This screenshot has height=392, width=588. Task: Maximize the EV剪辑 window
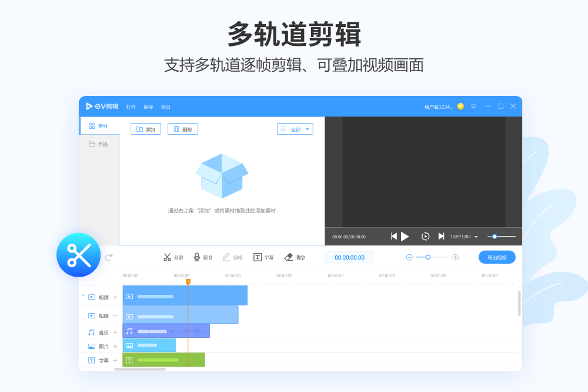(x=500, y=107)
